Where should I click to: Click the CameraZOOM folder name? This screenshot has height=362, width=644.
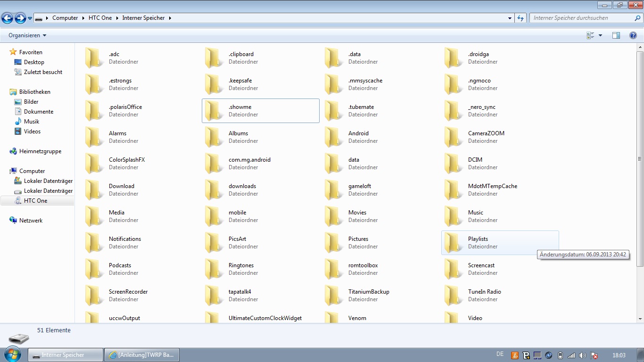pos(486,133)
